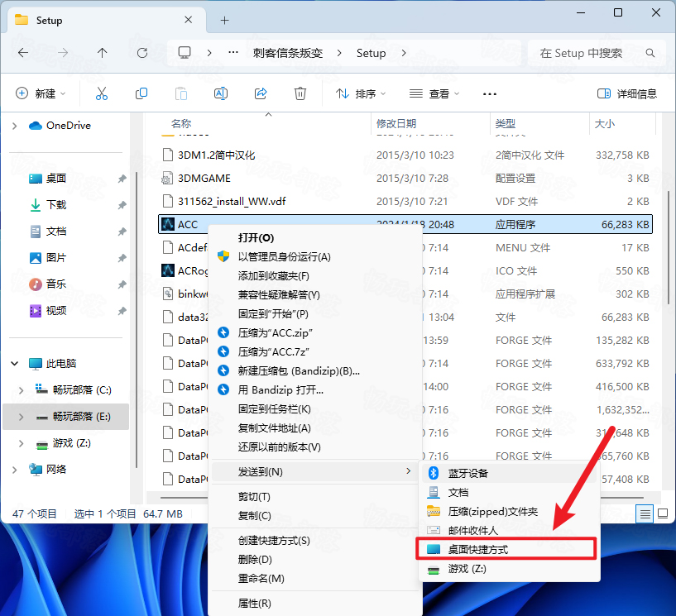Click the Cut scissors icon in toolbar
Viewport: 676px width, 616px height.
tap(101, 93)
